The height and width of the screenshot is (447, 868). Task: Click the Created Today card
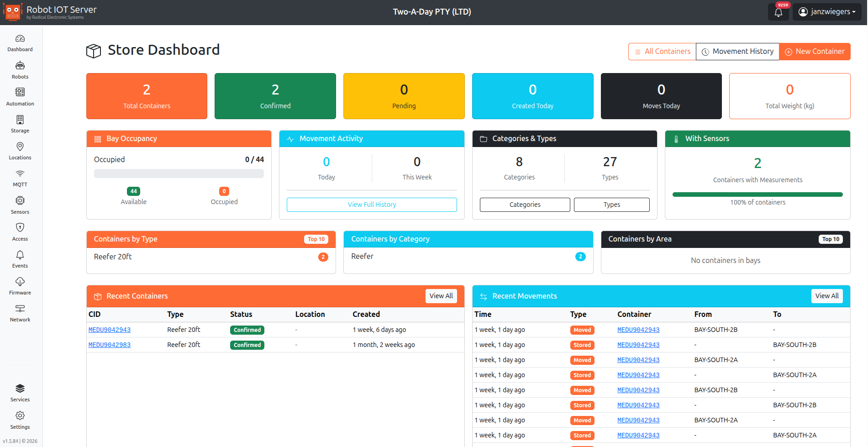coord(533,96)
